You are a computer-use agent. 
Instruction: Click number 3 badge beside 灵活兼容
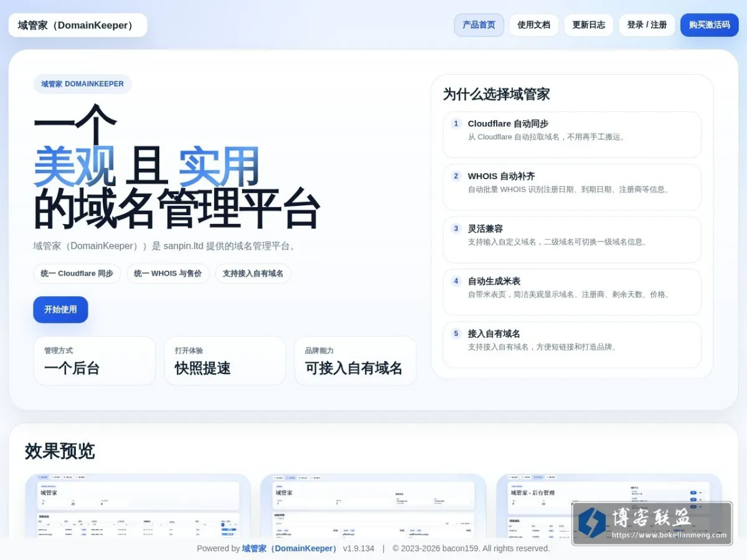click(x=456, y=228)
